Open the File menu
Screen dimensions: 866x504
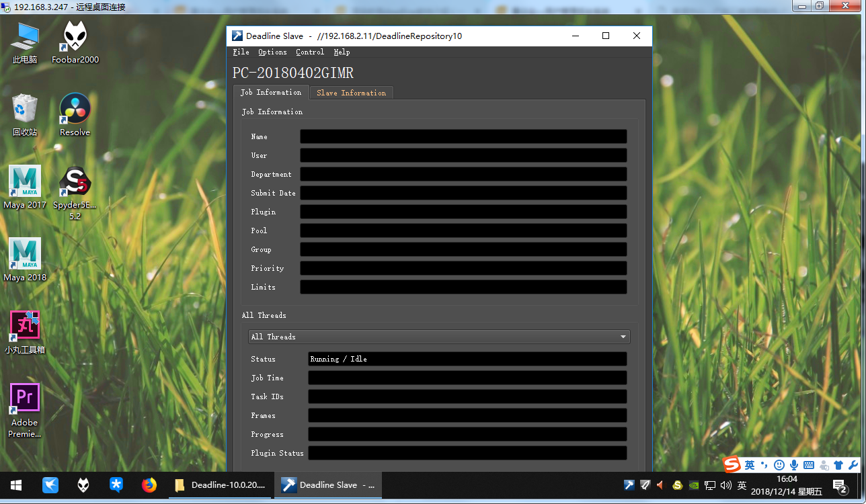coord(241,52)
